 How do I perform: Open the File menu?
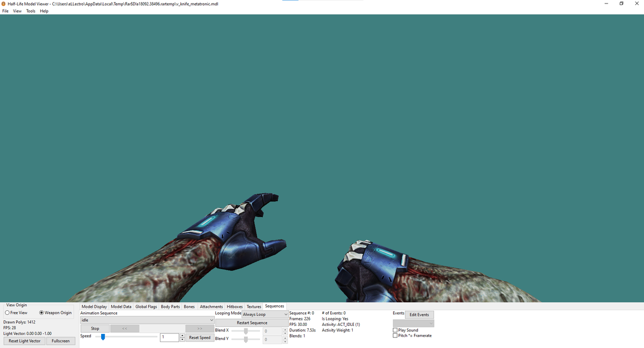[6, 11]
